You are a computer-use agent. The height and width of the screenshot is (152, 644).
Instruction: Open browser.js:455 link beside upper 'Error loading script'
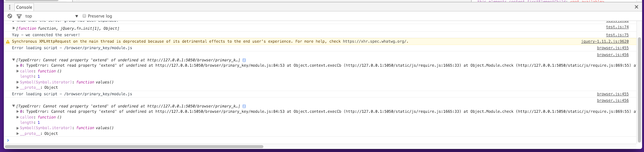point(613,48)
